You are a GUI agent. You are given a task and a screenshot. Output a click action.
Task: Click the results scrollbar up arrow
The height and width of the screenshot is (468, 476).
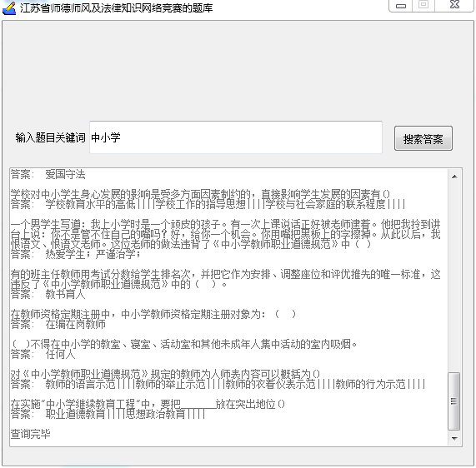454,177
